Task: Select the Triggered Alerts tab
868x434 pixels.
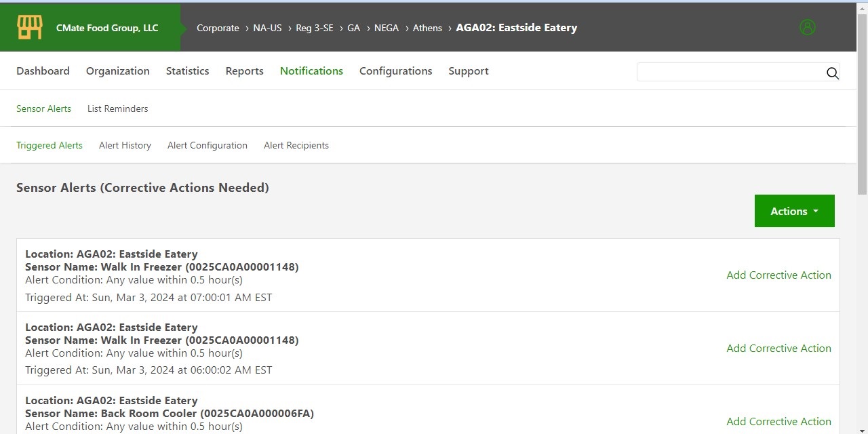Action: (50, 145)
